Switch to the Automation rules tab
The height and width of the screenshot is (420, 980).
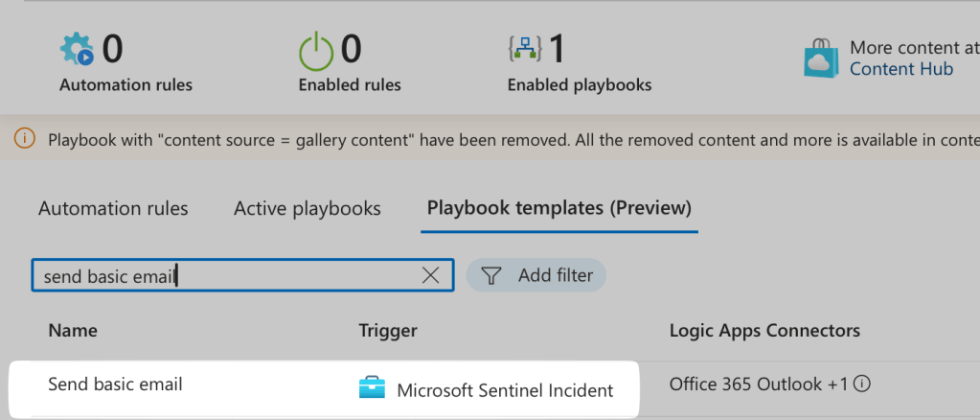point(113,208)
